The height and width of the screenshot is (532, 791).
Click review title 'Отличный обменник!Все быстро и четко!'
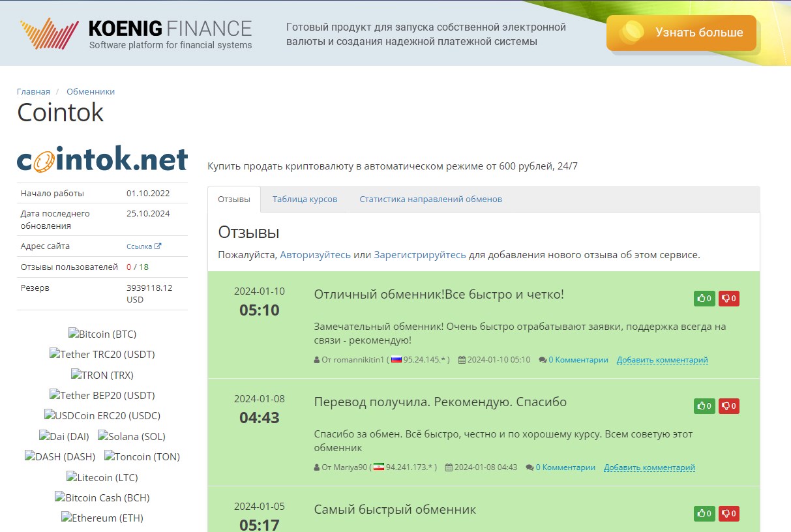tap(439, 294)
